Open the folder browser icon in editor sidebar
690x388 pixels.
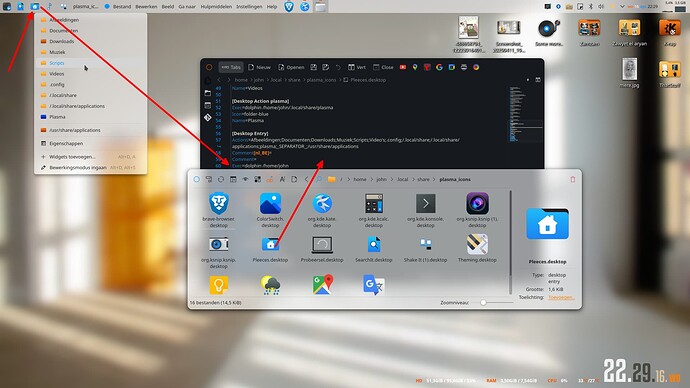[x=208, y=93]
